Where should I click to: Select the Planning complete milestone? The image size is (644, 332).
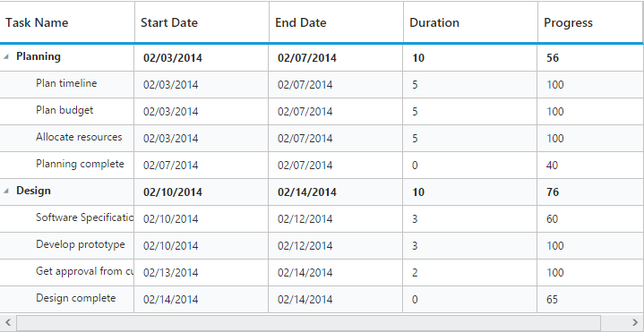(x=80, y=164)
